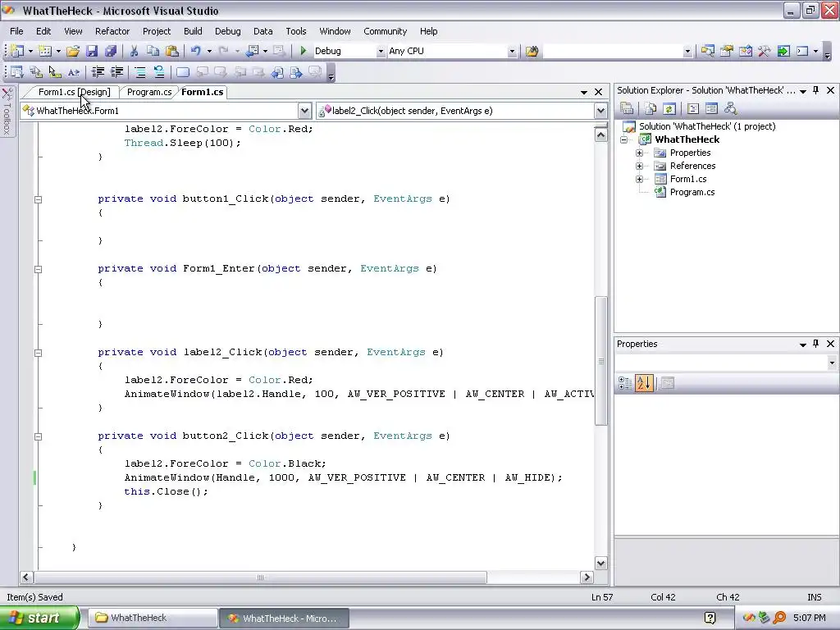Expand the Form1.cs node in Solution Explorer
The height and width of the screenshot is (630, 840).
639,179
